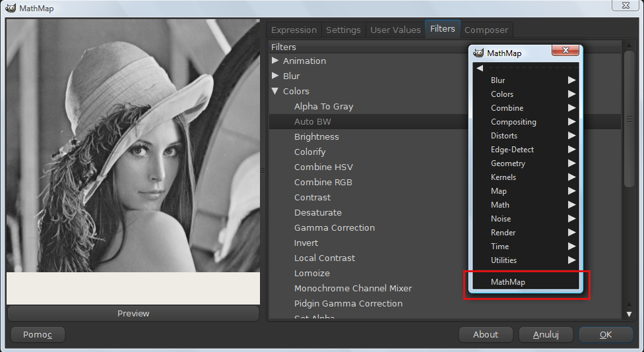The width and height of the screenshot is (644, 352).
Task: Click the tear-off back arrow in popup menu
Action: [479, 68]
